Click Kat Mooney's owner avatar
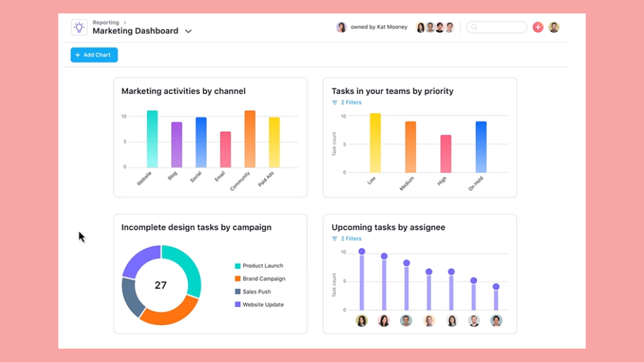The height and width of the screenshot is (362, 644). click(x=341, y=27)
